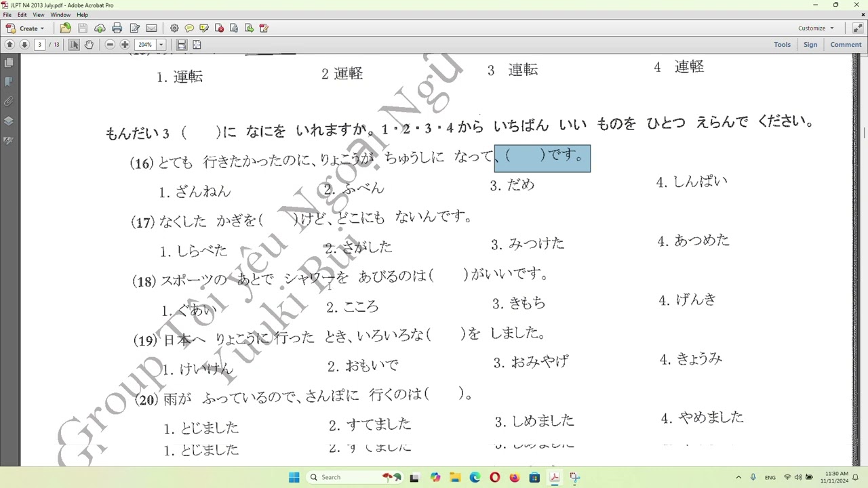
Task: Click the highlighted blank in question 16
Action: coord(542,159)
